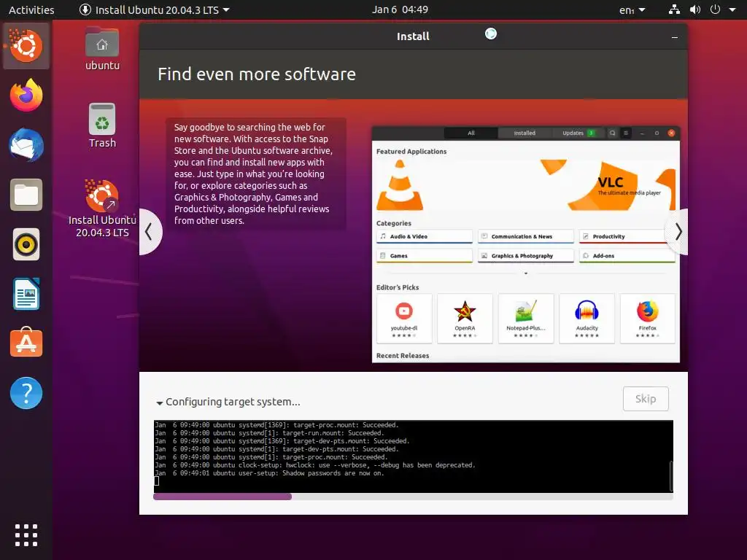Open Ubuntu Software from the dock
The width and height of the screenshot is (747, 560).
pyautogui.click(x=26, y=343)
